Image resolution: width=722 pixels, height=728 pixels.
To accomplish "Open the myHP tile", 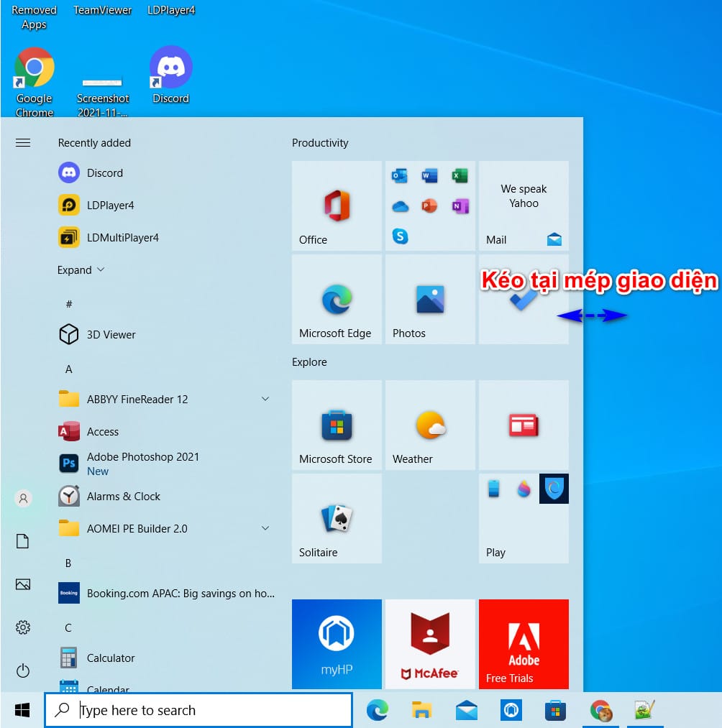I will 337,644.
